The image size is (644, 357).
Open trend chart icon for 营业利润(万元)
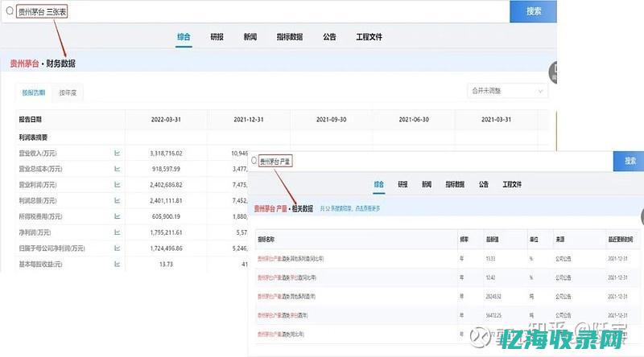pyautogui.click(x=117, y=185)
